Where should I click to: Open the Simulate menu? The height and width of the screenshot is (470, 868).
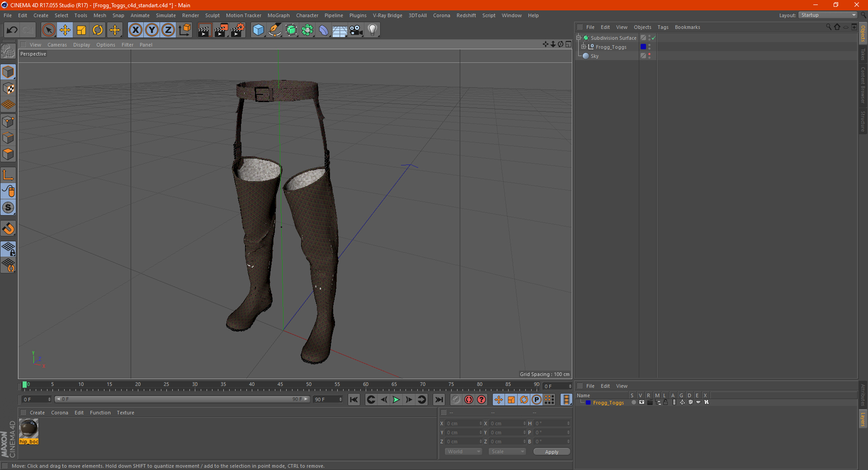(x=166, y=15)
